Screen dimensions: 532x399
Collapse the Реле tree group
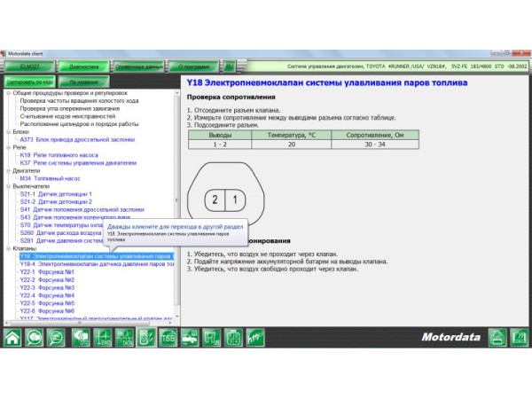point(9,147)
